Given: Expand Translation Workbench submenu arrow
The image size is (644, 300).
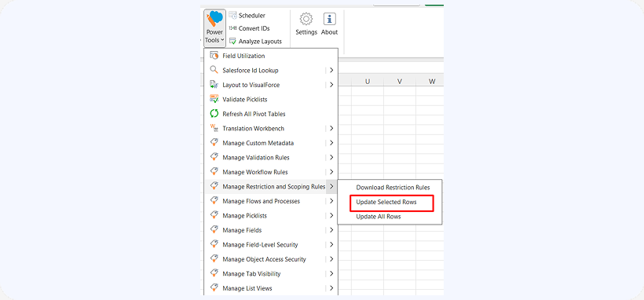Looking at the screenshot, I should click(x=331, y=128).
